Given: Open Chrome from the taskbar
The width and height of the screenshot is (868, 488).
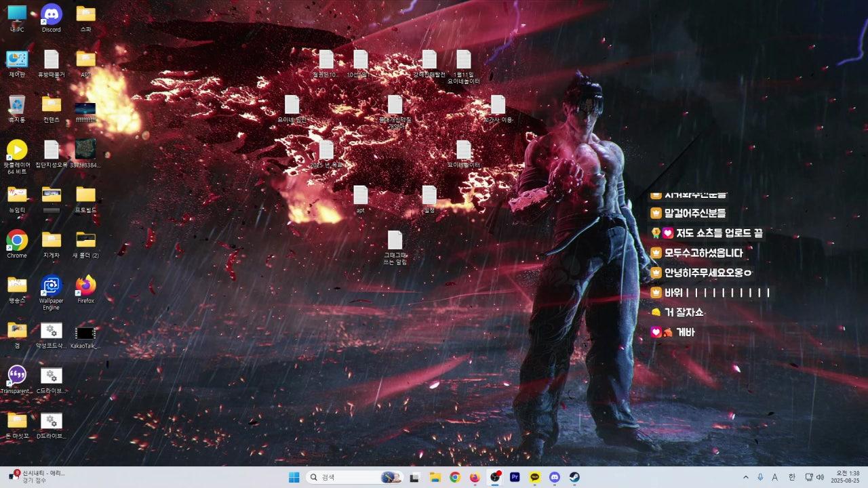Looking at the screenshot, I should [455, 477].
